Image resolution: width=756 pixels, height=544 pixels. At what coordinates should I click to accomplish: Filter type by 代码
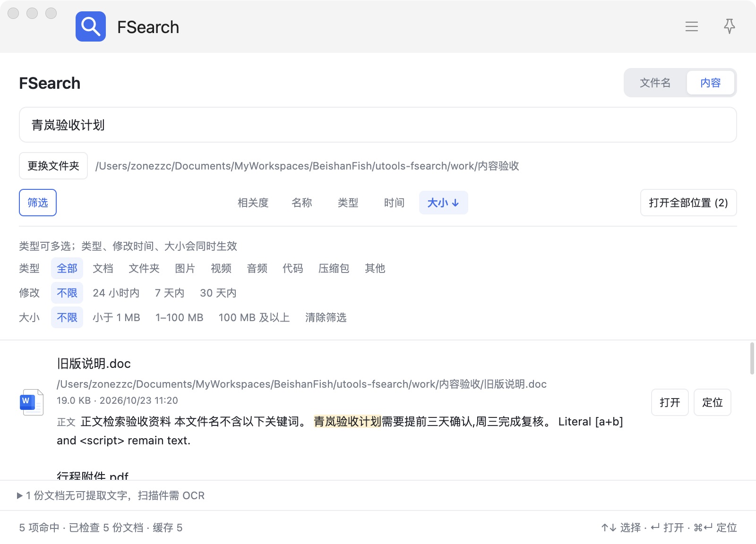tap(293, 268)
